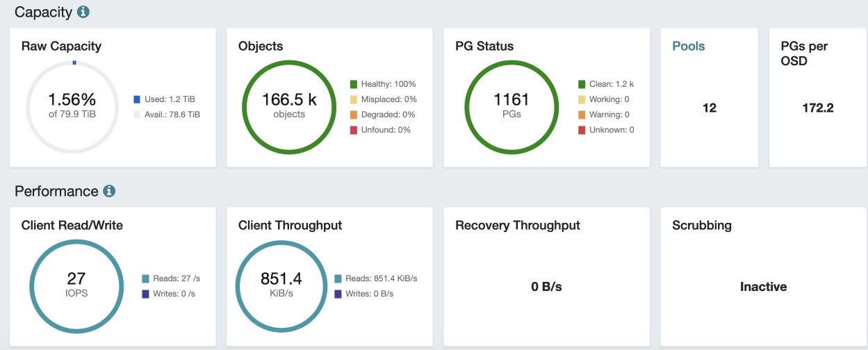Viewport: 868px width, 350px height.
Task: Click the Client Throughput Reads legend entry
Action: tap(375, 278)
